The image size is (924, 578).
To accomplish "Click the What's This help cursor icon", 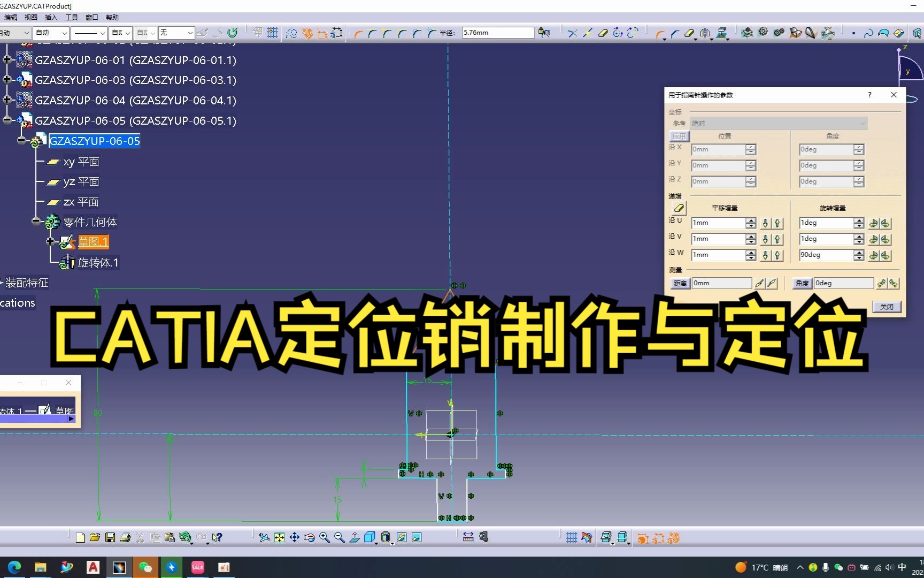I will pos(217,537).
